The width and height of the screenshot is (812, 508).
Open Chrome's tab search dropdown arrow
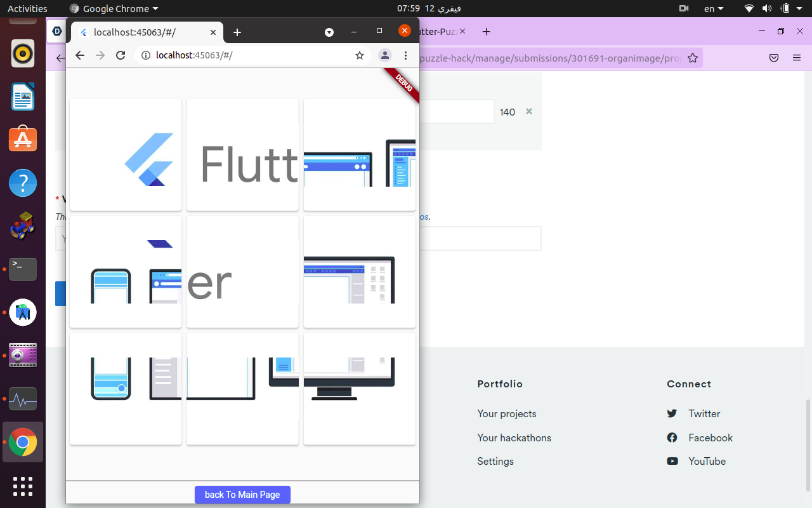[329, 32]
